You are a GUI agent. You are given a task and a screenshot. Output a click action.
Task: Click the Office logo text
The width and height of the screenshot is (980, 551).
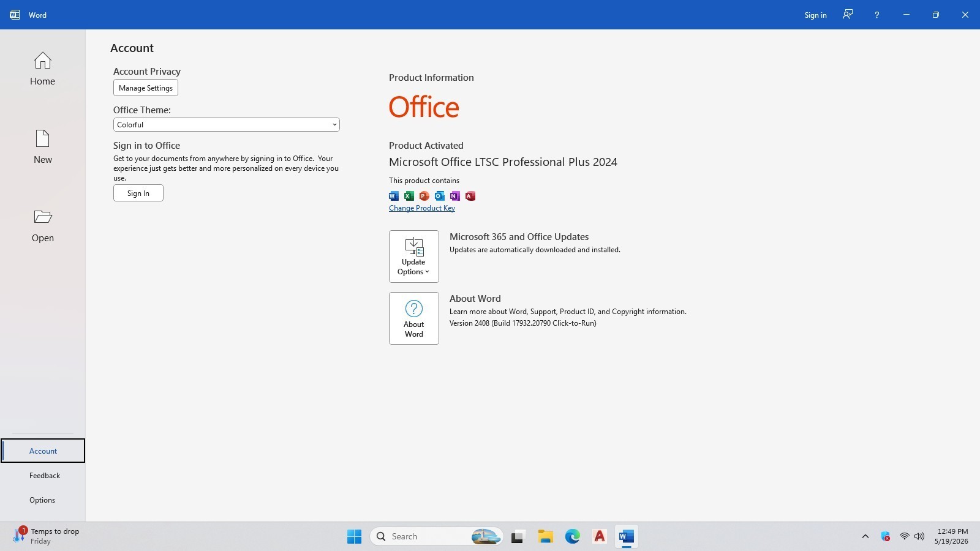[424, 107]
